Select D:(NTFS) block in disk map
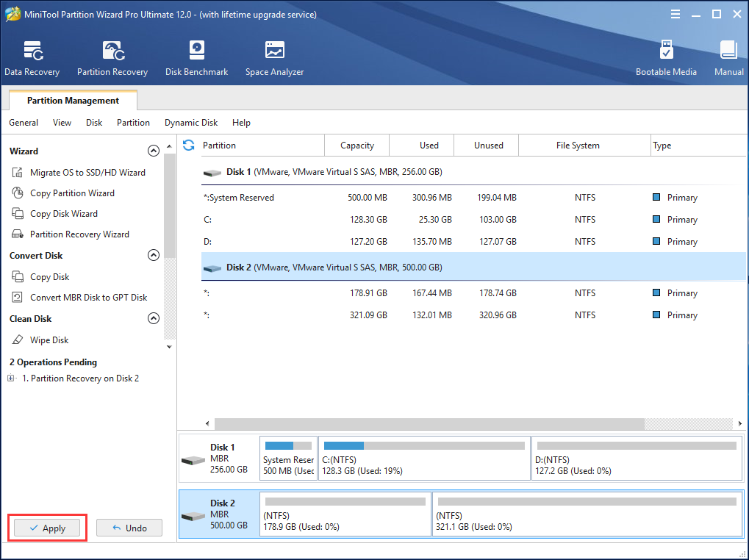Image resolution: width=749 pixels, height=560 pixels. (637, 458)
